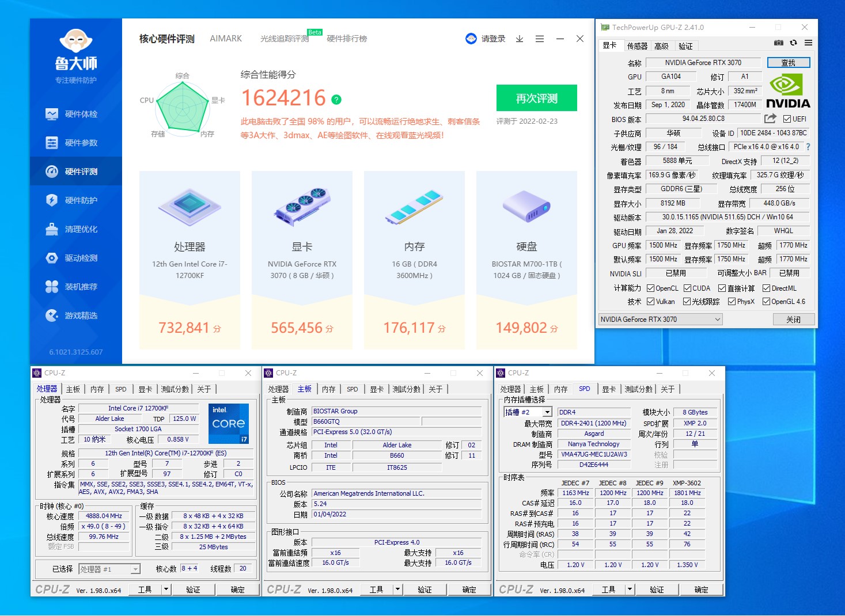This screenshot has height=616, width=845.
Task: Click 关闭 button in GPU-Z
Action: tap(793, 320)
